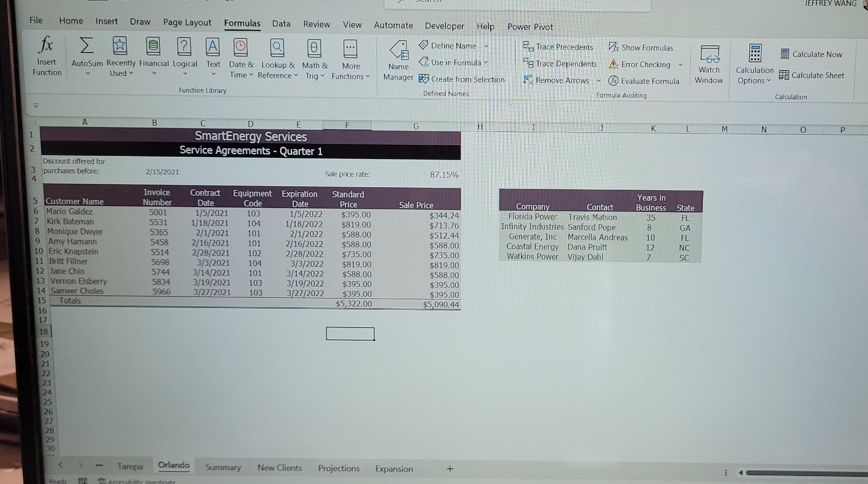Expand the AutoSum dropdown arrow

87,73
